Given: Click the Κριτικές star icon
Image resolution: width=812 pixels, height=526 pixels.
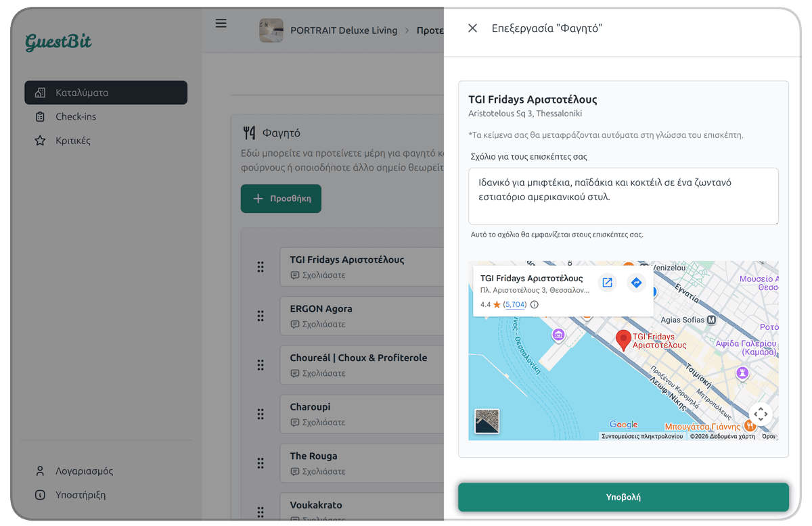Looking at the screenshot, I should point(41,140).
